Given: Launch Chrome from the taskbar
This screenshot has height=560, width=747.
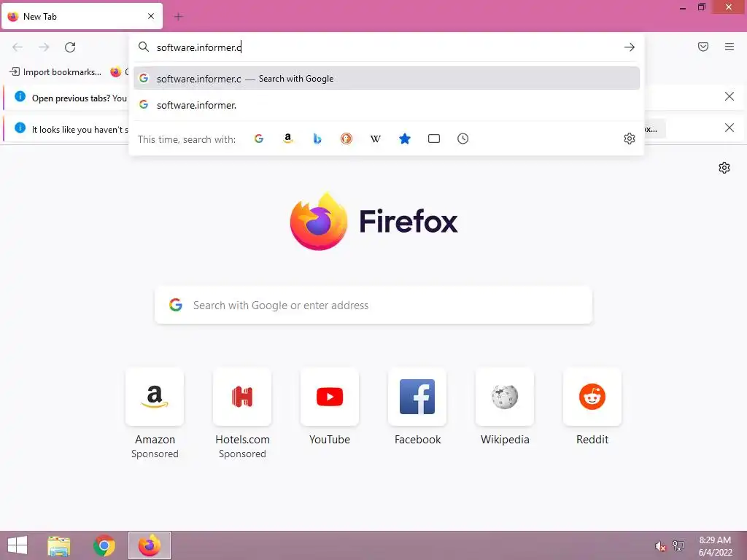Looking at the screenshot, I should coord(104,545).
